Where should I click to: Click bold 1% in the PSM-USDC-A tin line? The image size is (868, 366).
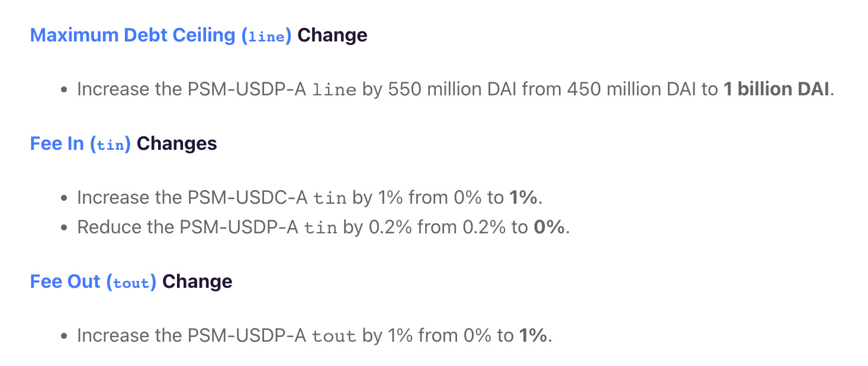pos(523,198)
